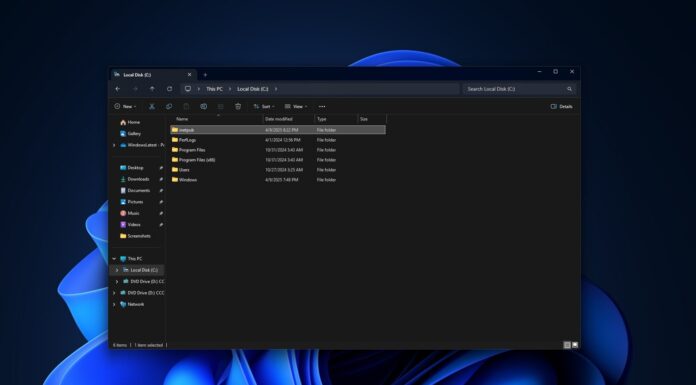Screen dimensions: 696x385
Task: Select the Users folder row
Action: [278, 170]
